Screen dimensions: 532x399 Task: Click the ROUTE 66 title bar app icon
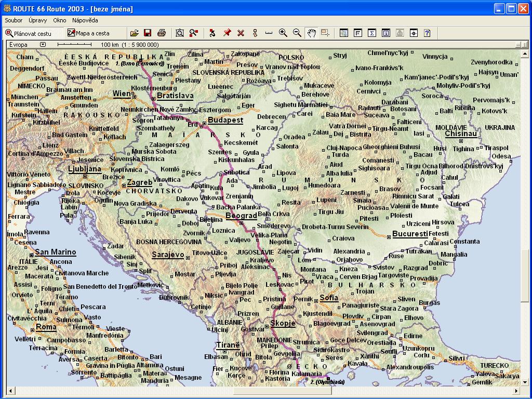tap(7, 9)
